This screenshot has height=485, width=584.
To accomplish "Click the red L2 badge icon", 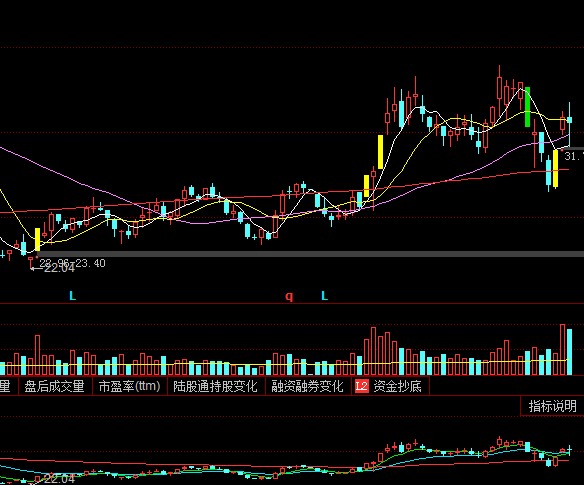I will point(361,386).
